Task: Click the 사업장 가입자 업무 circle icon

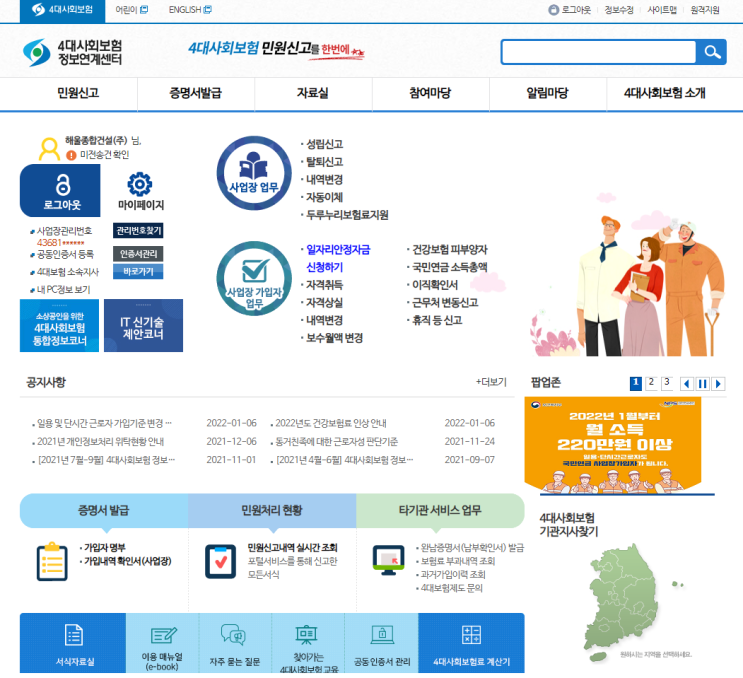Action: coord(254,278)
